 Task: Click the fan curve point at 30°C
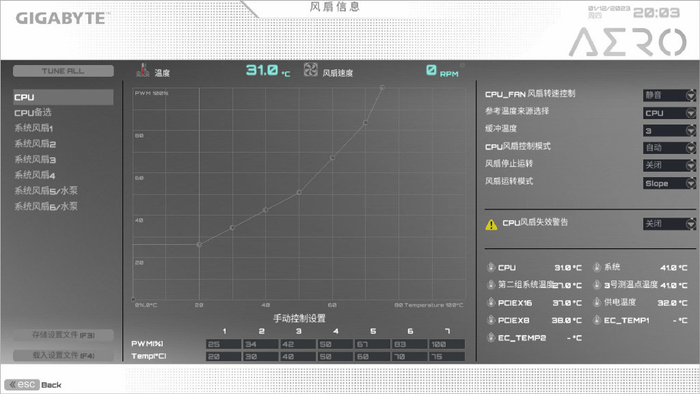(x=232, y=228)
